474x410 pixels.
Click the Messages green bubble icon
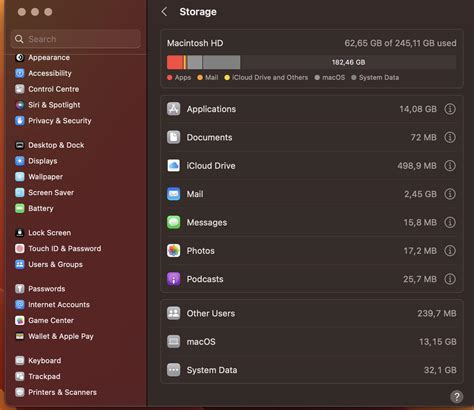(x=174, y=222)
